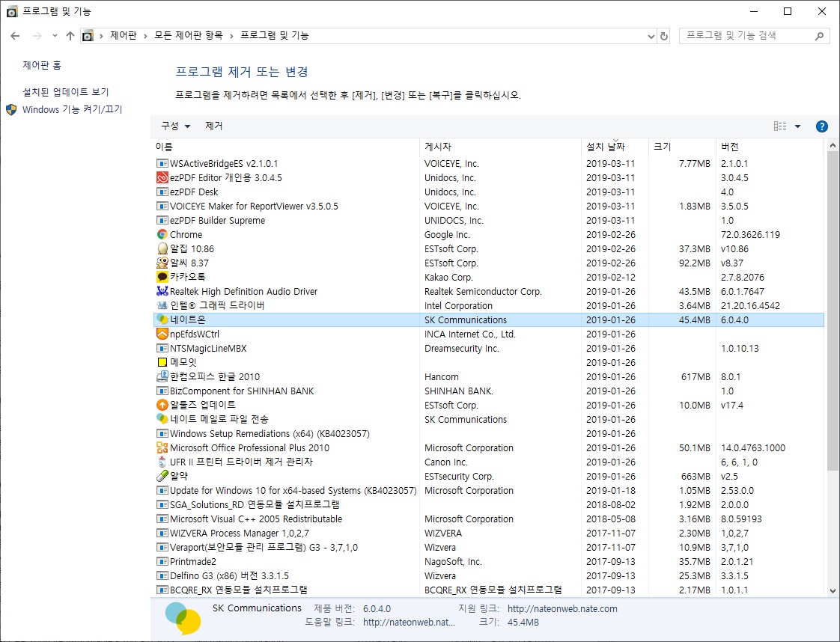The width and height of the screenshot is (840, 642).
Task: Click the 네이트온 row icon
Action: (x=162, y=320)
